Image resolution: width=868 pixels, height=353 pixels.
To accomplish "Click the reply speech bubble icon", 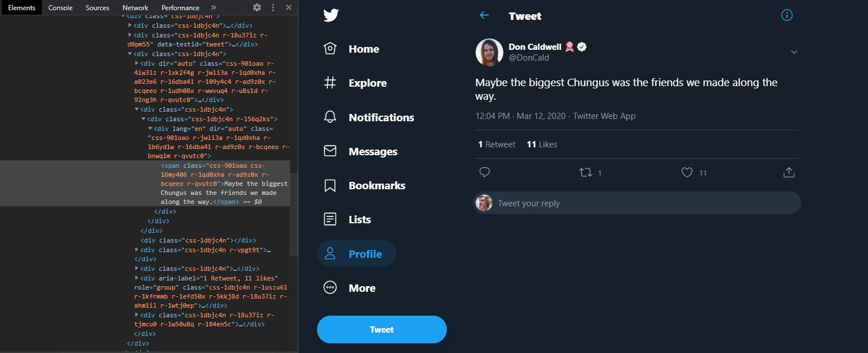I will click(x=484, y=172).
